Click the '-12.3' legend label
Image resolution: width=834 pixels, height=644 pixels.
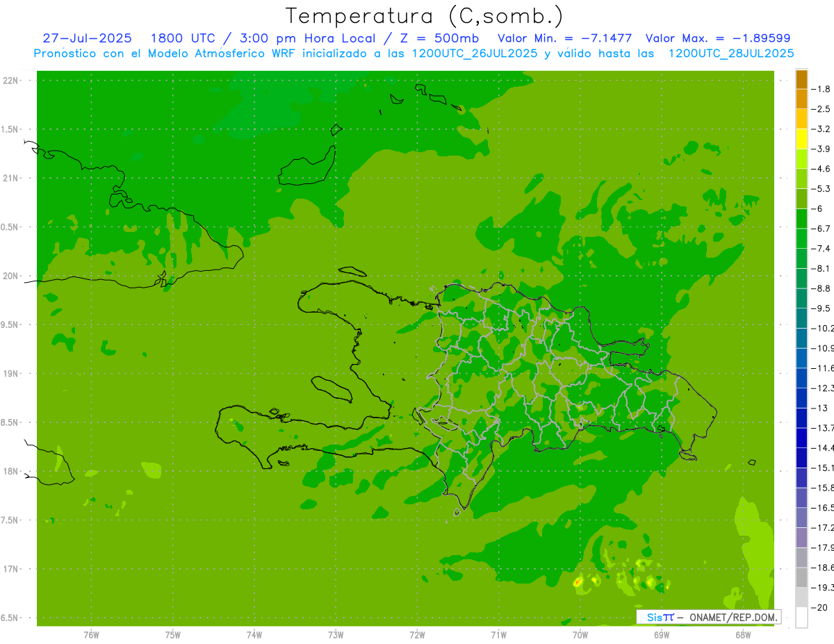pos(824,388)
